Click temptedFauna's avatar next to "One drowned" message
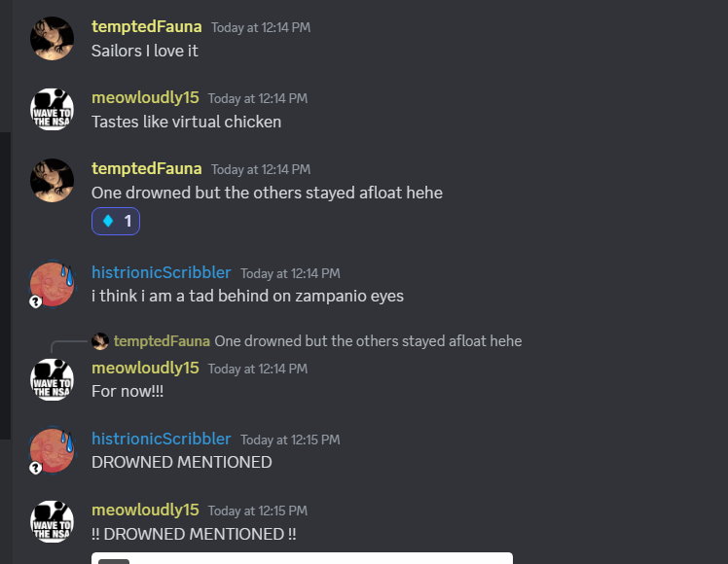This screenshot has width=728, height=564. 52,181
